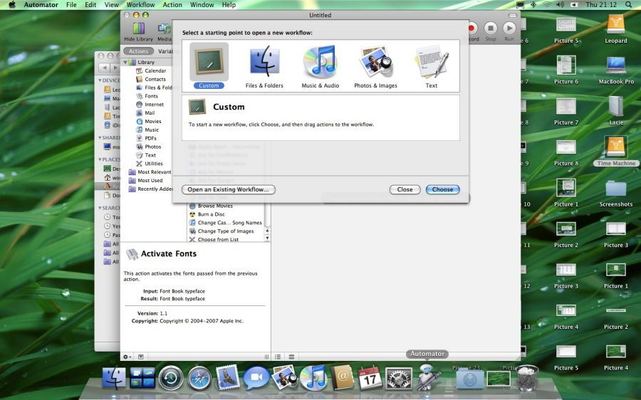Click the actions list scroll down arrow
This screenshot has width=641, height=400.
(267, 238)
